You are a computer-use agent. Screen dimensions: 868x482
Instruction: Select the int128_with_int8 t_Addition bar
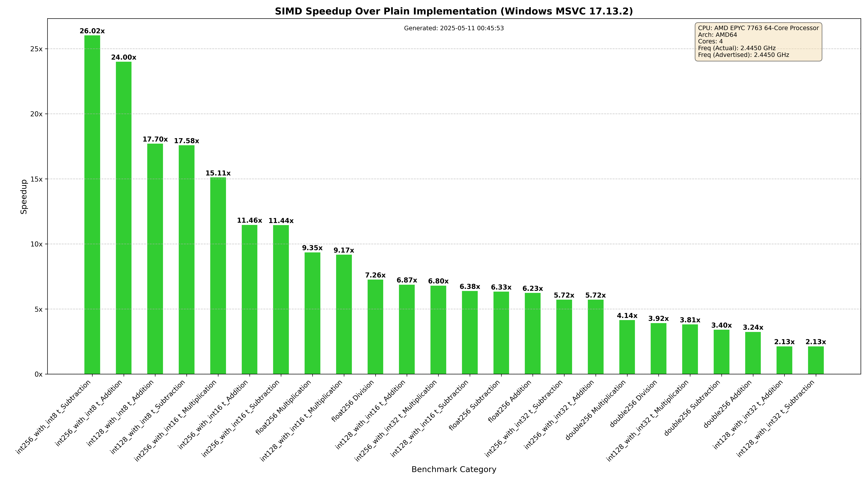[155, 259]
